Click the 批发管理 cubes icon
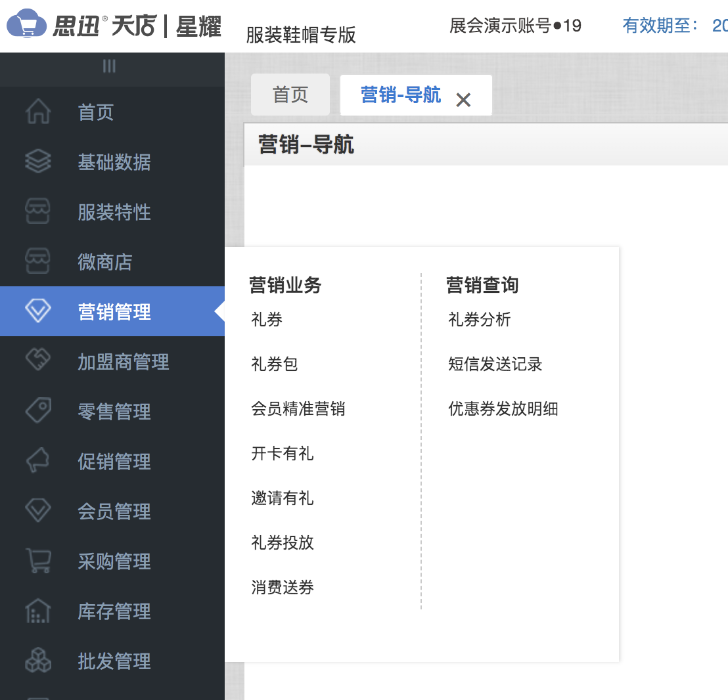The image size is (728, 700). [37, 661]
